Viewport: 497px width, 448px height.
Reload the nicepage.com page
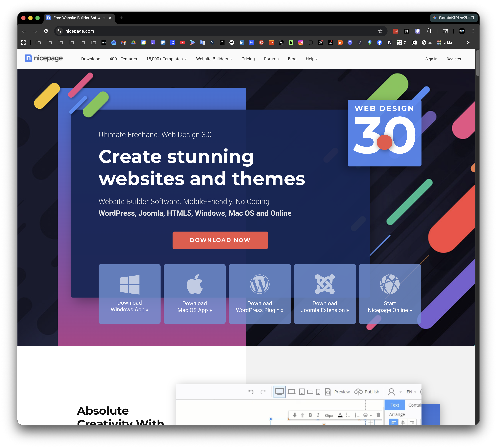tap(46, 31)
